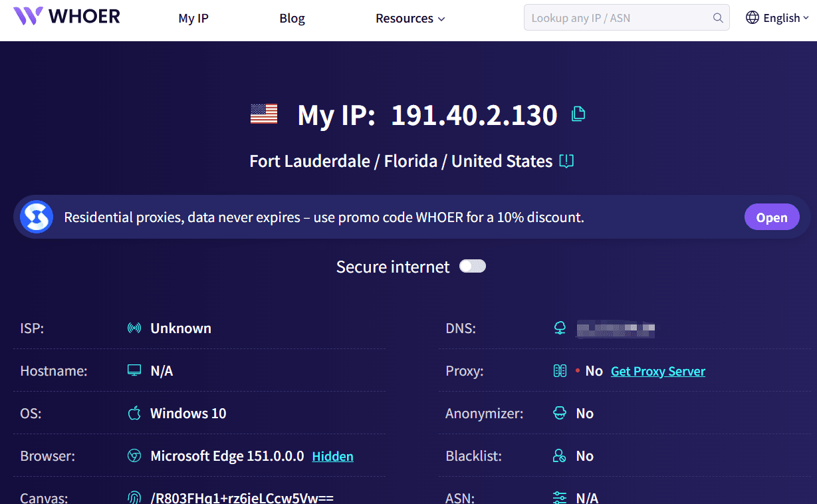The height and width of the screenshot is (504, 817).
Task: Click the ASN N/A value
Action: pos(588,497)
